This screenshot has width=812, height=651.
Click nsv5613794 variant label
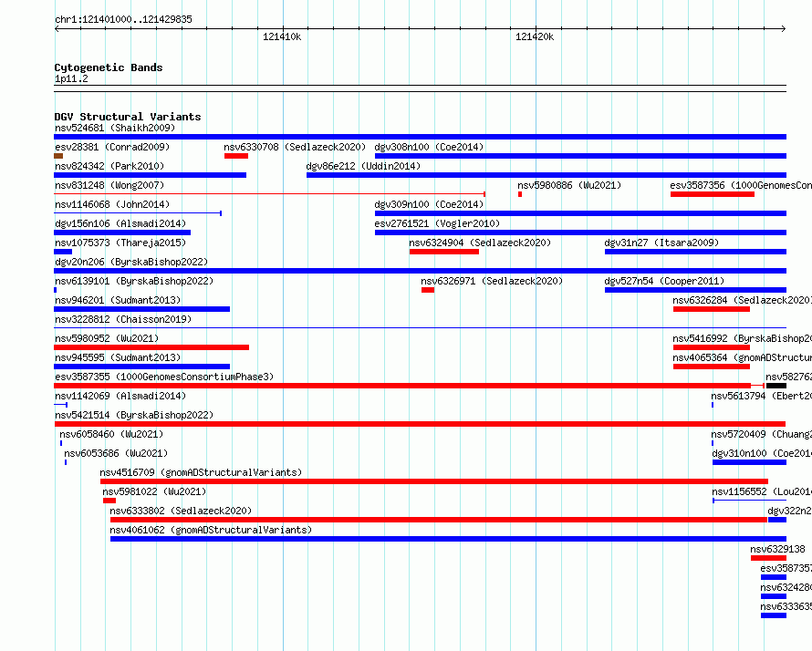click(x=761, y=396)
